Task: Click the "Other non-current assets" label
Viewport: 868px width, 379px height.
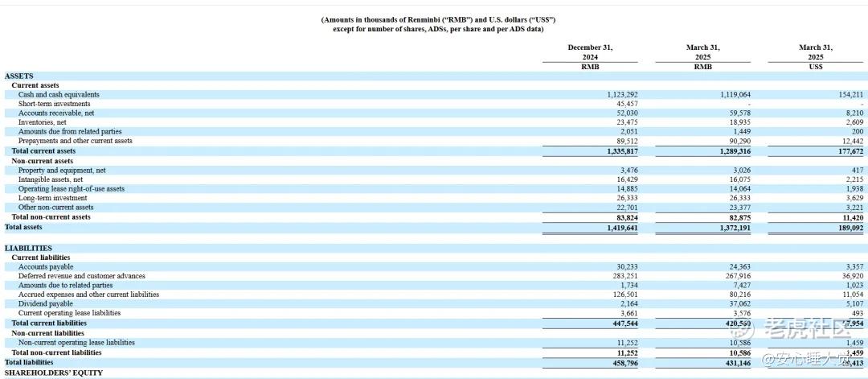Action: tap(56, 208)
